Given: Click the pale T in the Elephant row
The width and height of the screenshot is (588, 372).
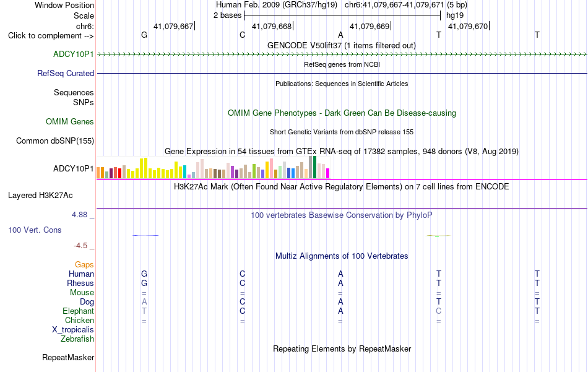Looking at the screenshot, I should click(x=144, y=311).
